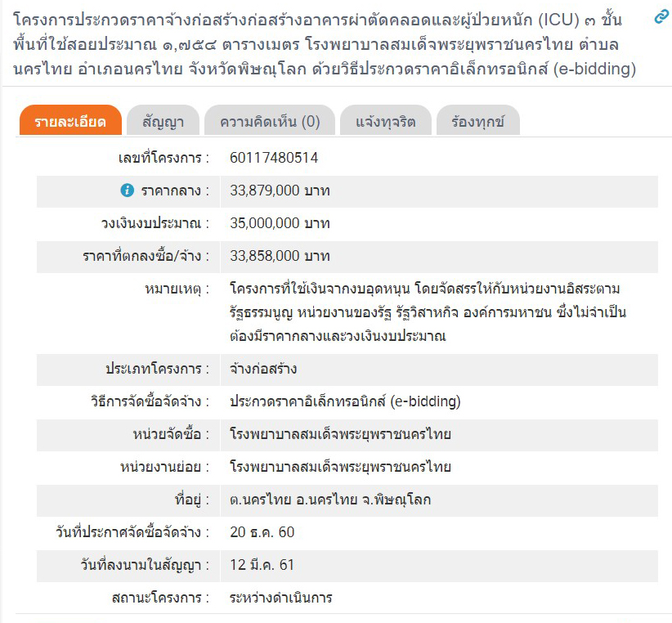The width and height of the screenshot is (672, 623).
Task: Click the project status ระหว่างดำเนินการ
Action: [281, 598]
